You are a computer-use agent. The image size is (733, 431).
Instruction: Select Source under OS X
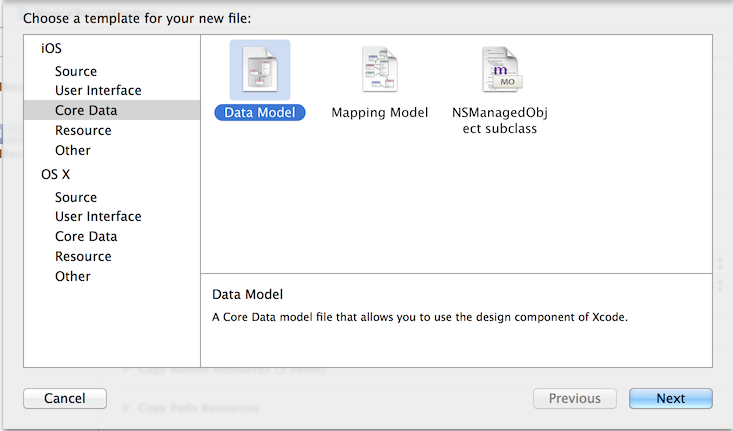[x=76, y=197]
